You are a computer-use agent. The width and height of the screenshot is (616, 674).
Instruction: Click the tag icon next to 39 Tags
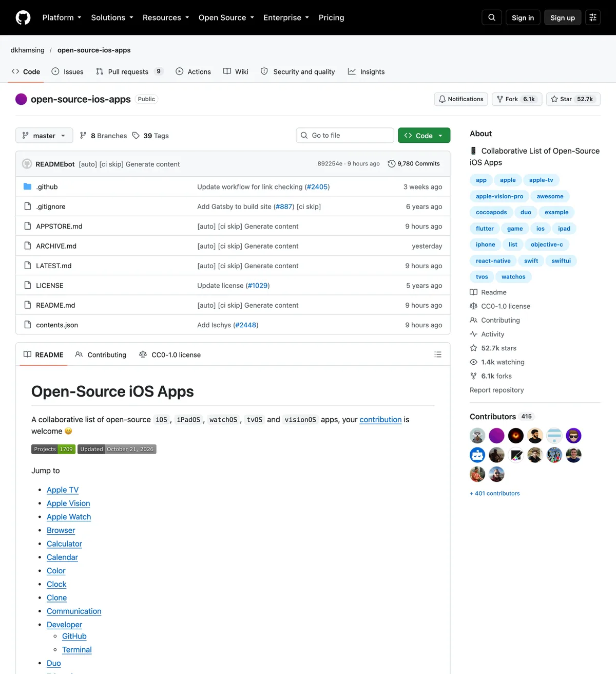pos(136,136)
